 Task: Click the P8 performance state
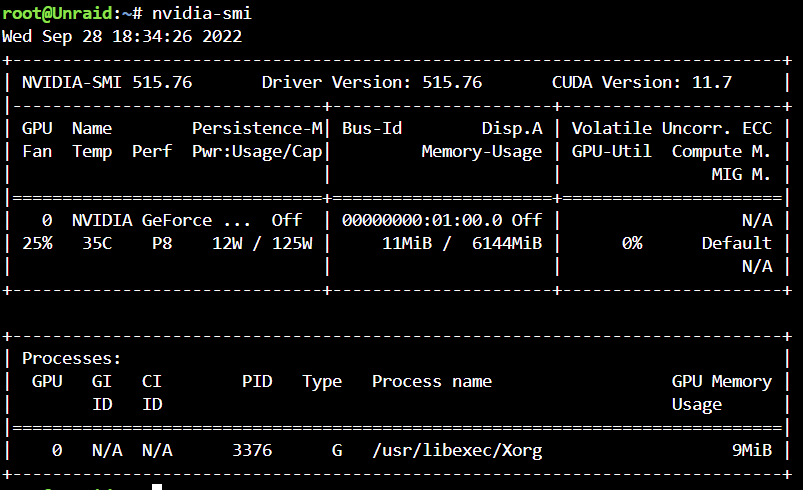[x=162, y=243]
